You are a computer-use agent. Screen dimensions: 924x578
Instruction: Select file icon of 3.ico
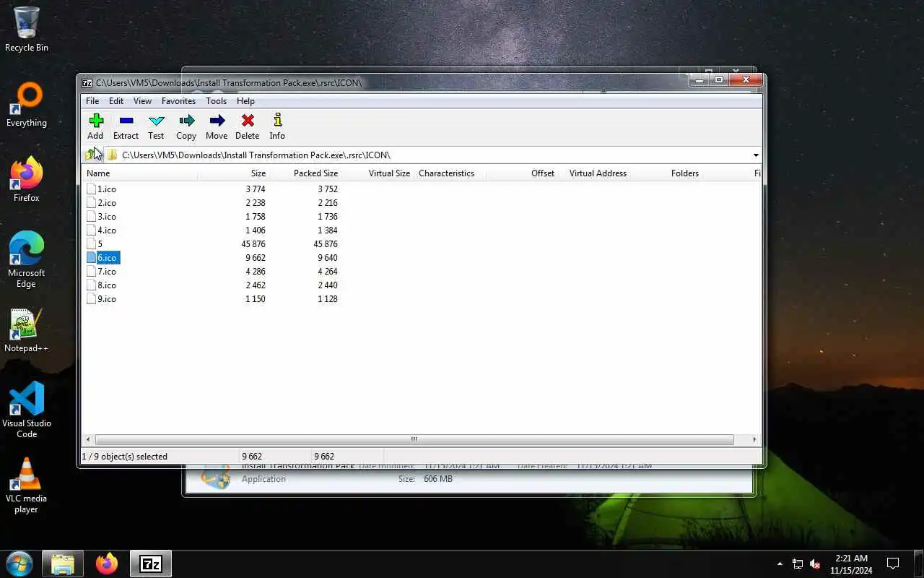pyautogui.click(x=91, y=216)
